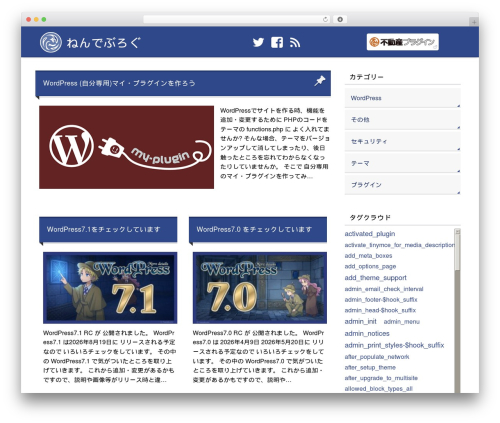Screen dimensions: 500x423
Task: Click the admin_menu tag
Action: coord(402,322)
